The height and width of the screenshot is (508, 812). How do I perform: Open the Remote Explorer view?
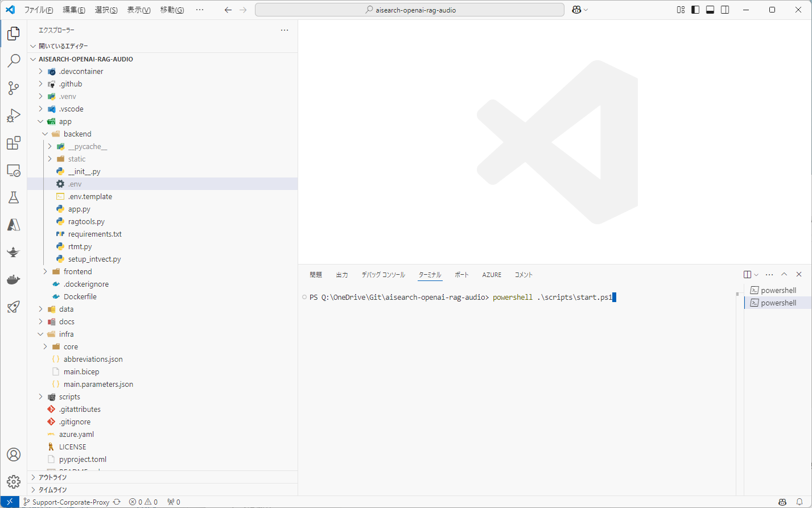(x=14, y=170)
